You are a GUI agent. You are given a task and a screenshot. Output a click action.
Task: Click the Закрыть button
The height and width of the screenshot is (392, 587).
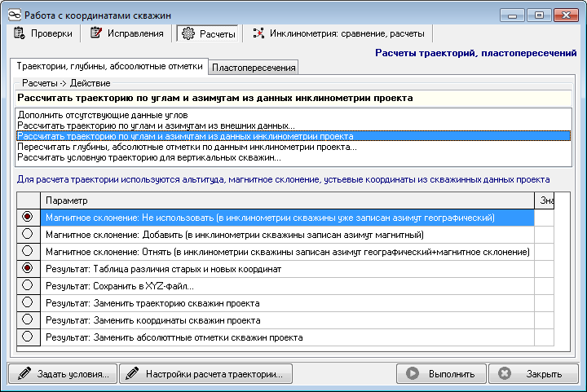tap(533, 374)
